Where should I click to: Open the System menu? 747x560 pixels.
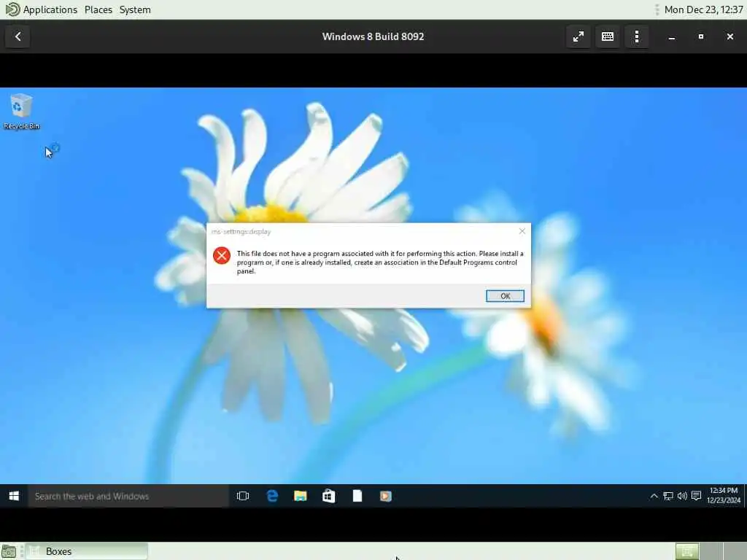tap(135, 9)
